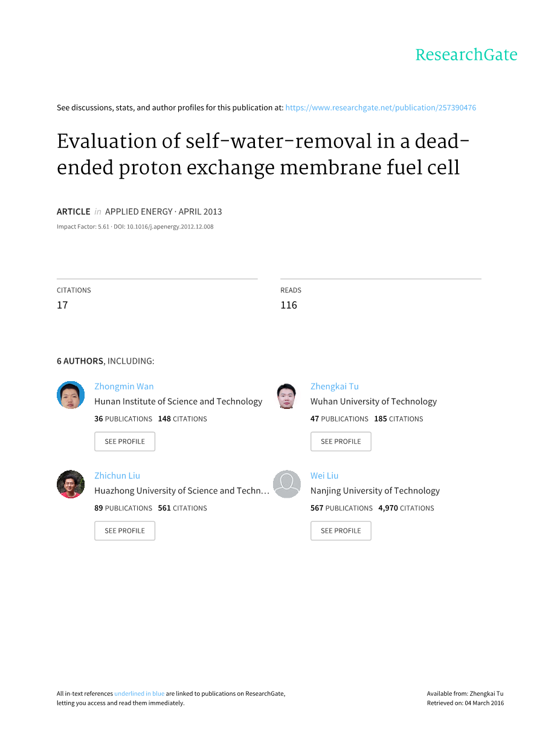
Task: Open Wei Liu author name link
Action: point(324,476)
